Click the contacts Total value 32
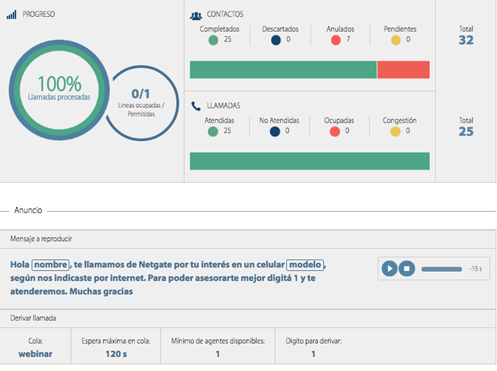 [x=466, y=40]
